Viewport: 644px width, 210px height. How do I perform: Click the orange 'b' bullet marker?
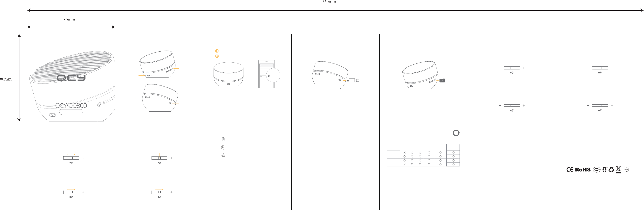pos(217,56)
